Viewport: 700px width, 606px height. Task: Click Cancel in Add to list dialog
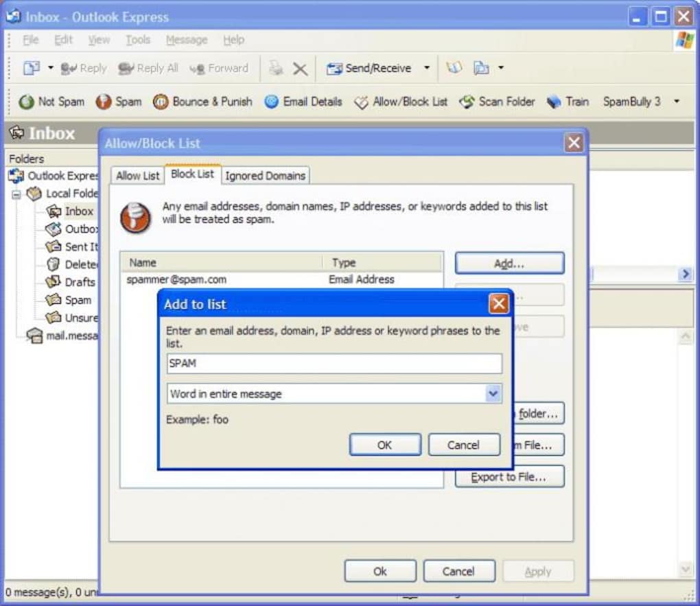pyautogui.click(x=464, y=445)
